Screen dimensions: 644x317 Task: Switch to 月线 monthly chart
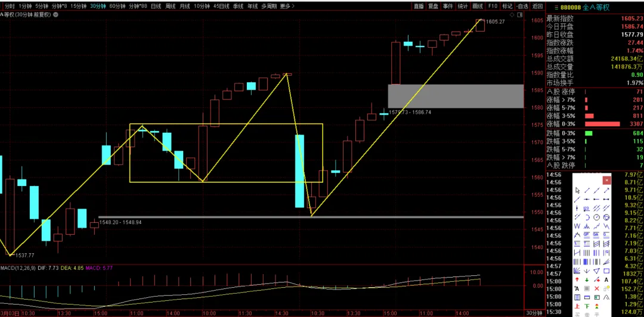(185, 6)
